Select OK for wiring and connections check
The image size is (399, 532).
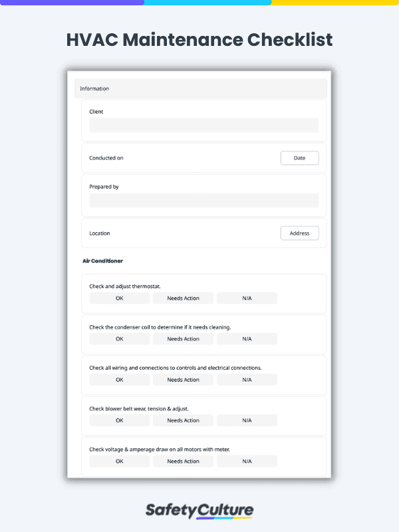click(x=119, y=379)
